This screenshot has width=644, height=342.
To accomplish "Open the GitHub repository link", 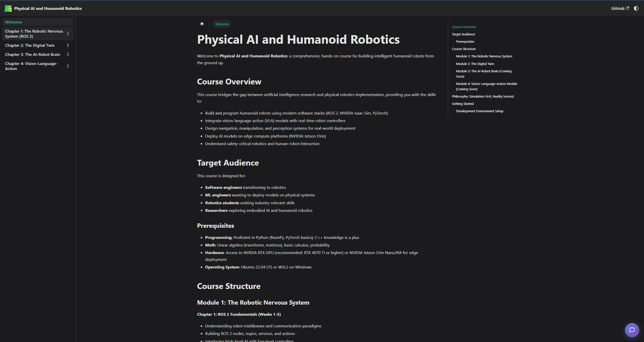I will click(619, 8).
